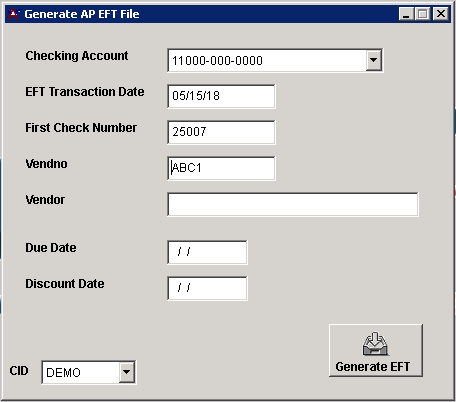Click the EFT Transaction Date field
The width and height of the screenshot is (456, 402).
221,96
